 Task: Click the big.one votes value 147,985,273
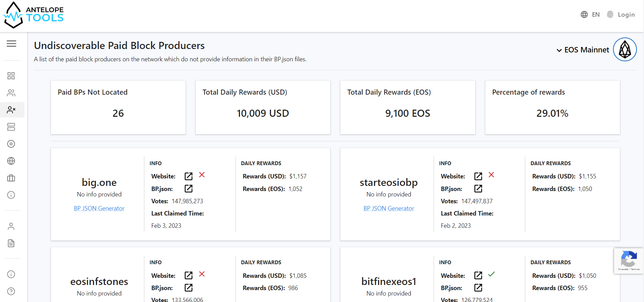click(x=187, y=201)
